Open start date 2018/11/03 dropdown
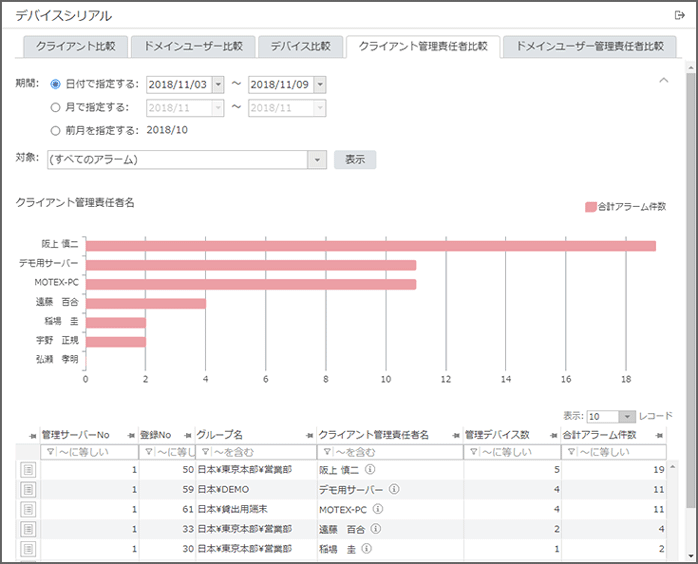This screenshot has height=564, width=698. click(218, 84)
